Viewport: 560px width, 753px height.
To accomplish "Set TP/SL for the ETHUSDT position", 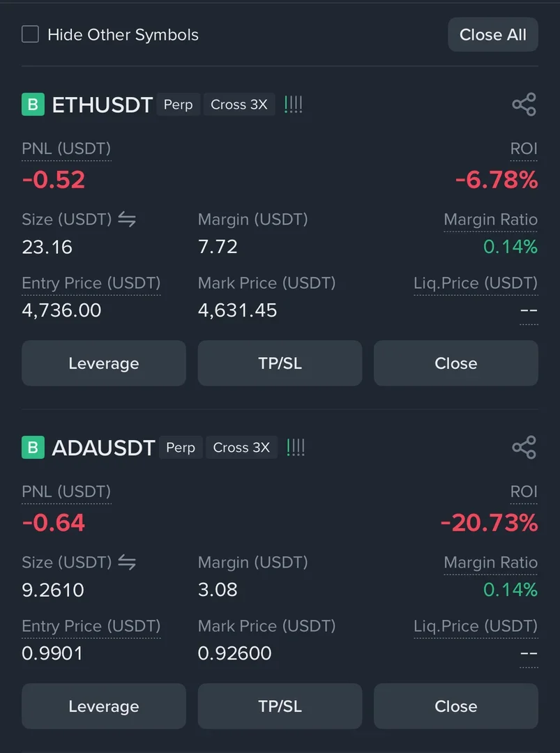I will click(280, 363).
